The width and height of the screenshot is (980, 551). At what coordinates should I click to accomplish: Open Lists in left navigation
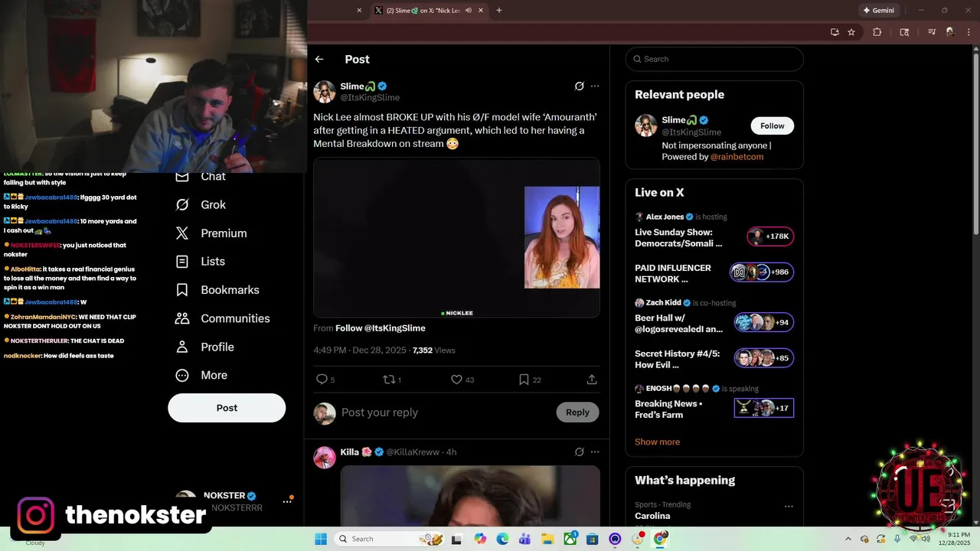201,262
